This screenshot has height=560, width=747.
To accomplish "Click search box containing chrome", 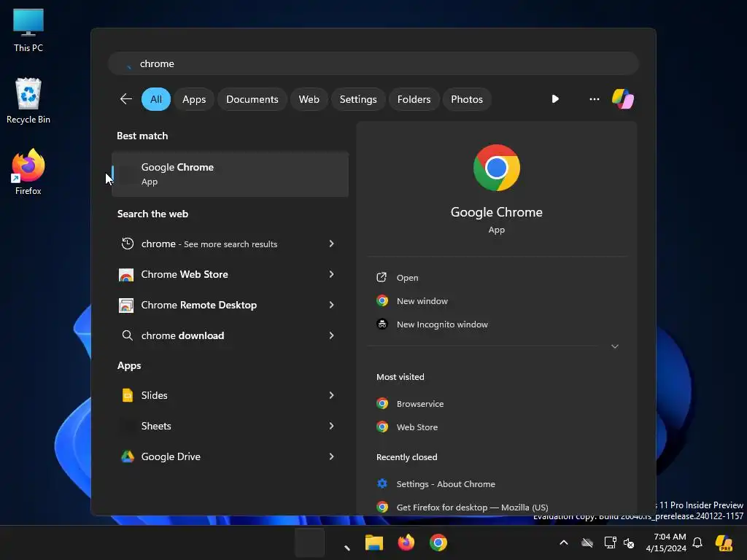I will (373, 63).
